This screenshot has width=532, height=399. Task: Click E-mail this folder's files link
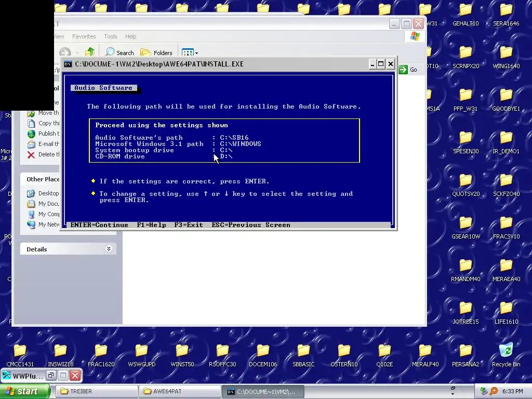point(43,144)
